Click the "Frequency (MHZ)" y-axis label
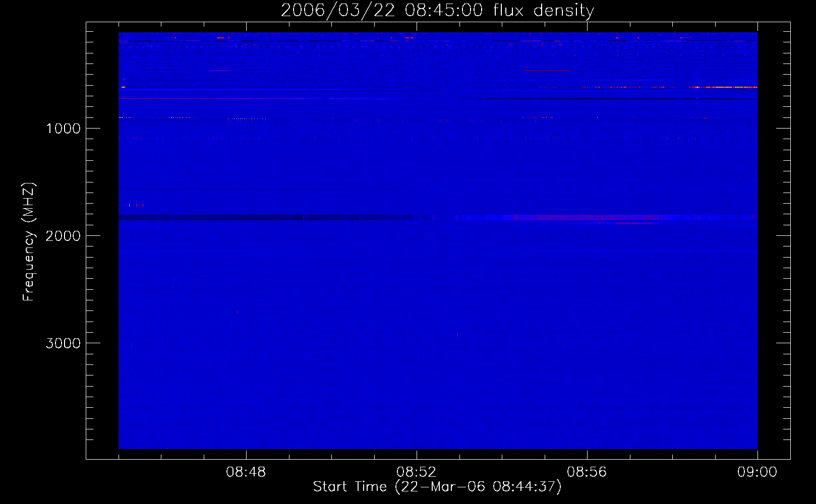Image resolution: width=816 pixels, height=504 pixels. 29,242
